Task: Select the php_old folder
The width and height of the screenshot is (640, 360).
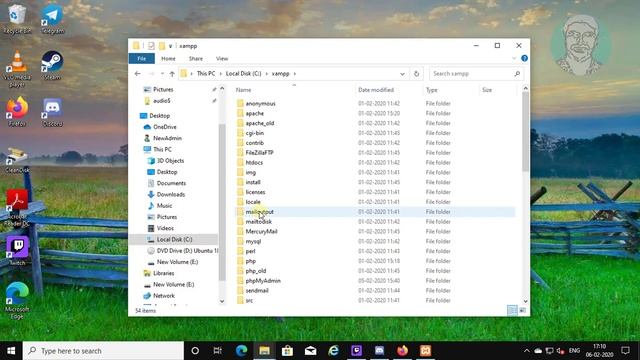Action: tap(256, 271)
